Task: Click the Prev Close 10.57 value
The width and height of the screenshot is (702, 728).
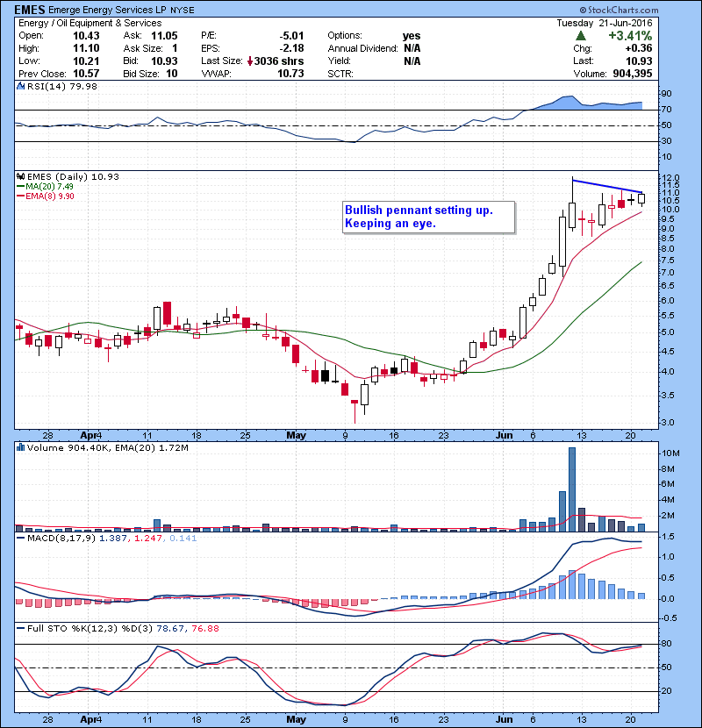Action: tap(86, 74)
